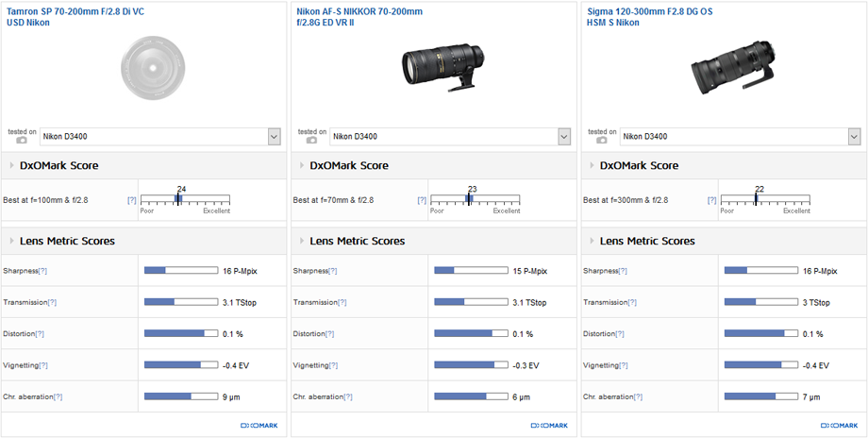Open Distortion help [?] in Sigma panel

(620, 334)
